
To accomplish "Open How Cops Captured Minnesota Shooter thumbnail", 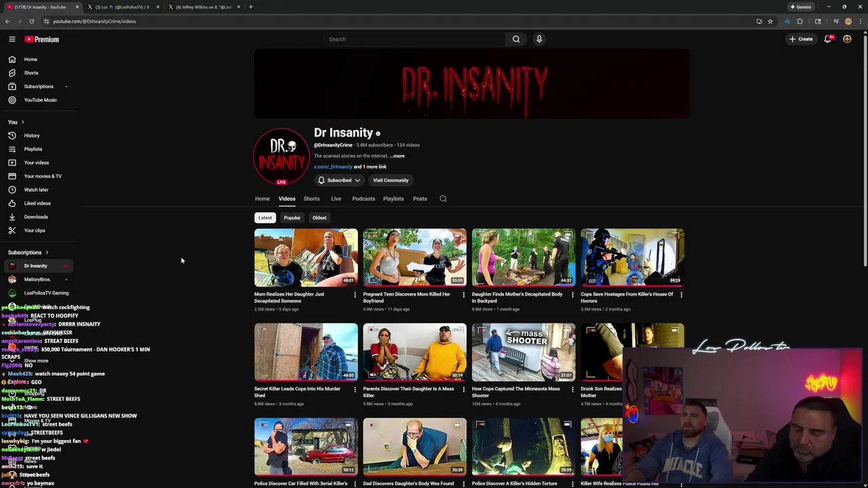I will [x=524, y=352].
